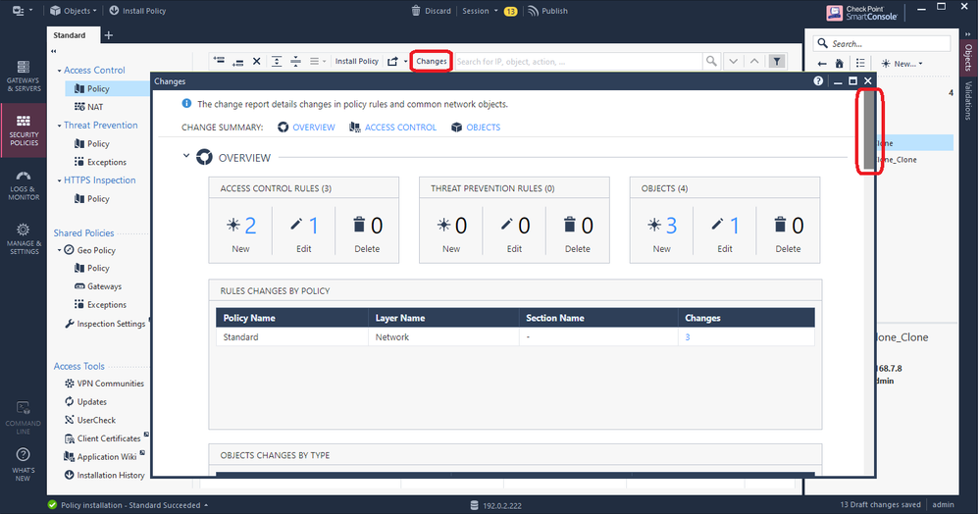Open the Session dropdown menu
Screen dimensions: 980x514
pyautogui.click(x=480, y=11)
